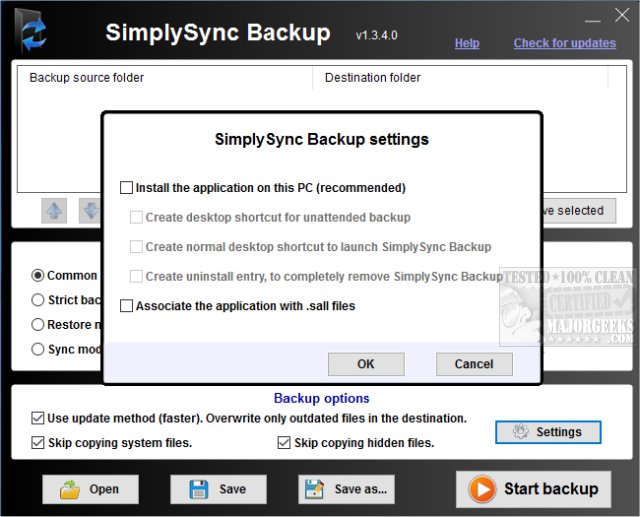Screen dimensions: 640x517
Task: Open the Settings gear button
Action: [548, 432]
